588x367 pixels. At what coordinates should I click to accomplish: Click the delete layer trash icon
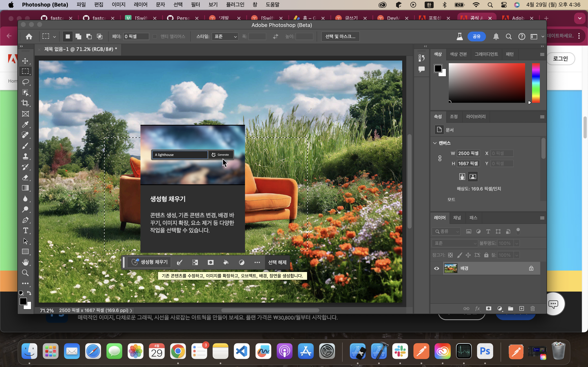(x=533, y=308)
